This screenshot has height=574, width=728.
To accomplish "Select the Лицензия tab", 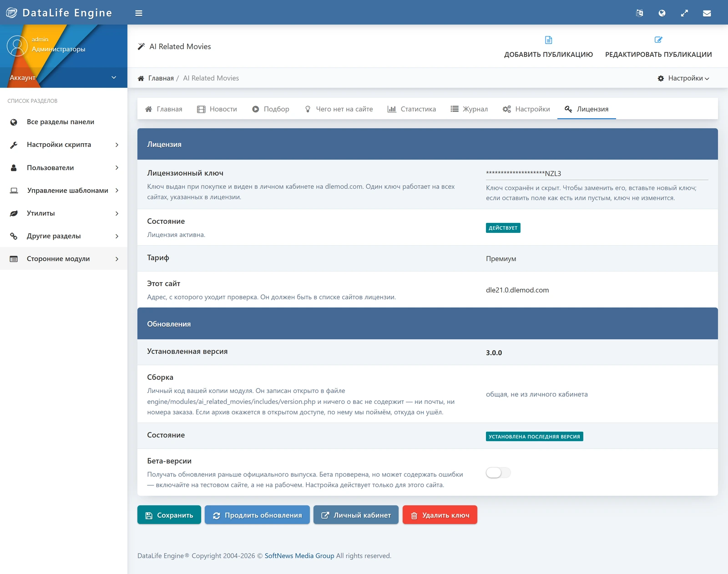I will pos(586,109).
